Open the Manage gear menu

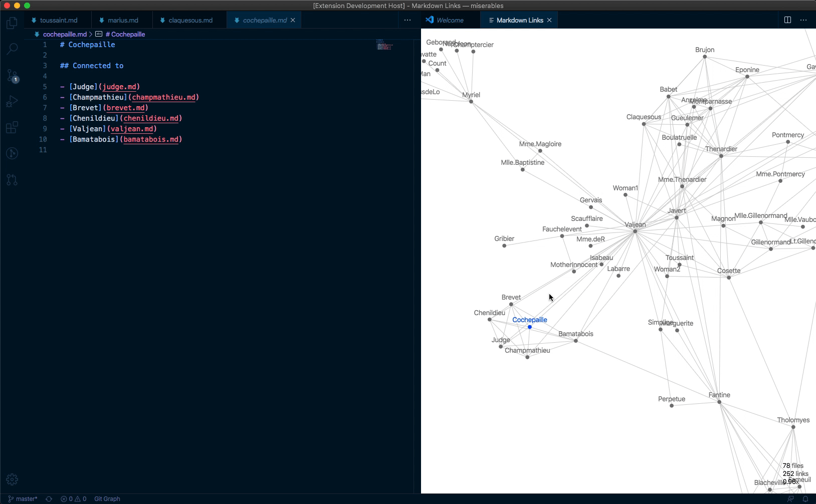tap(12, 479)
